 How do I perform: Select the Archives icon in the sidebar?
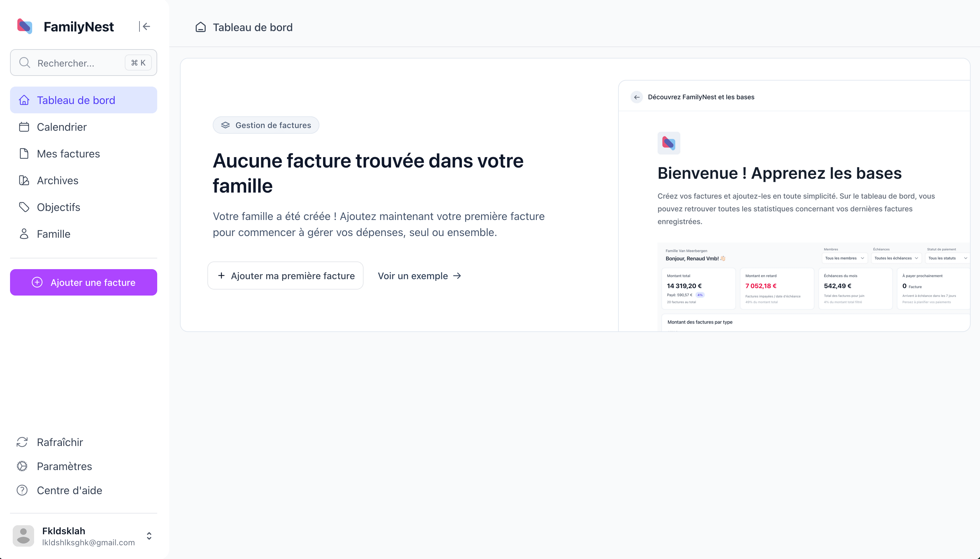24,180
